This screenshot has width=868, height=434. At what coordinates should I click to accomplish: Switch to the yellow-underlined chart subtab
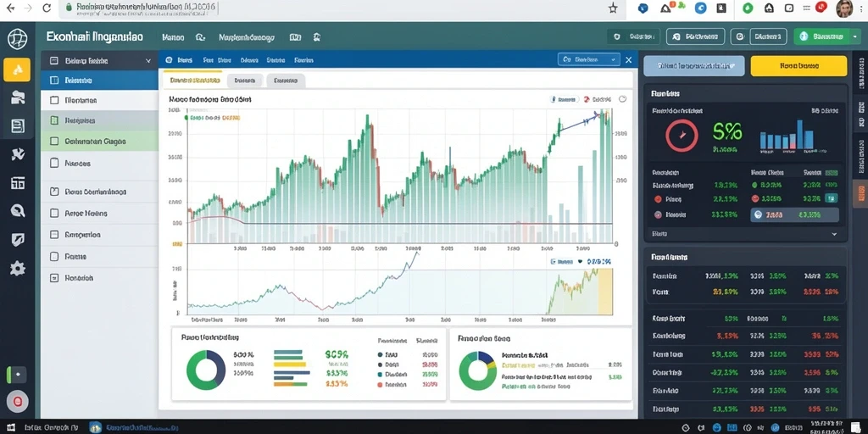pyautogui.click(x=193, y=81)
